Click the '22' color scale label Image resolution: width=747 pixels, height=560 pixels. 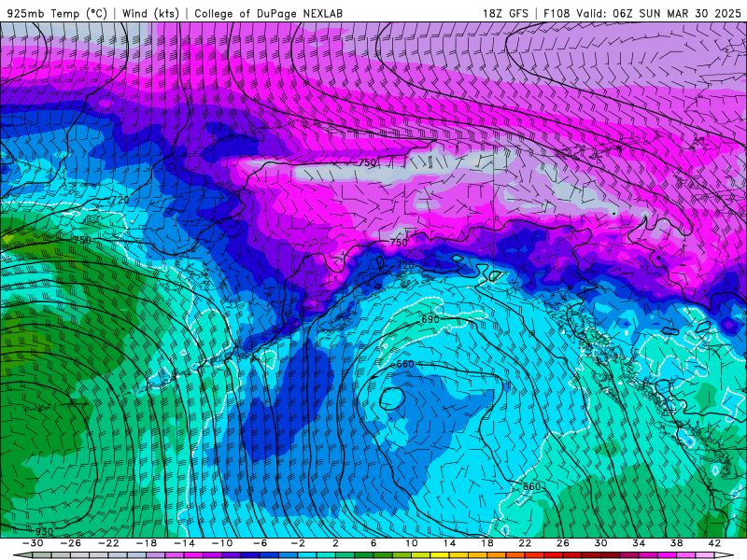coord(525,543)
